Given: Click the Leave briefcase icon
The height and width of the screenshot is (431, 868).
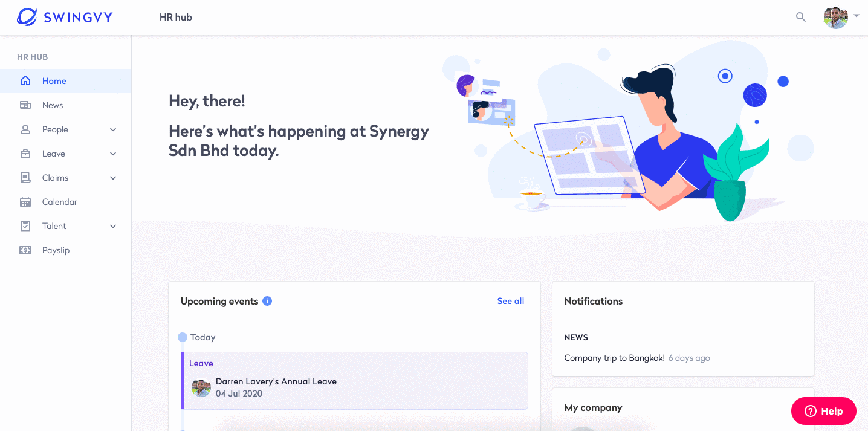Looking at the screenshot, I should (x=25, y=154).
